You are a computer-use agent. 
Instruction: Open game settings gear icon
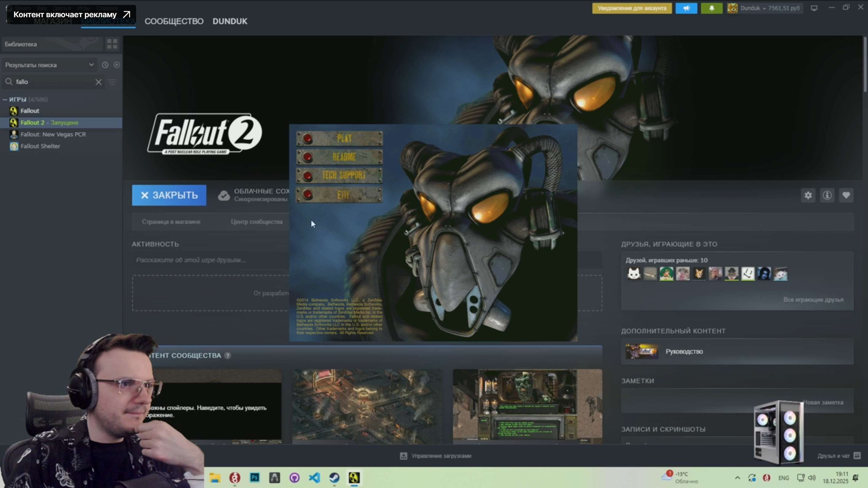tap(808, 195)
